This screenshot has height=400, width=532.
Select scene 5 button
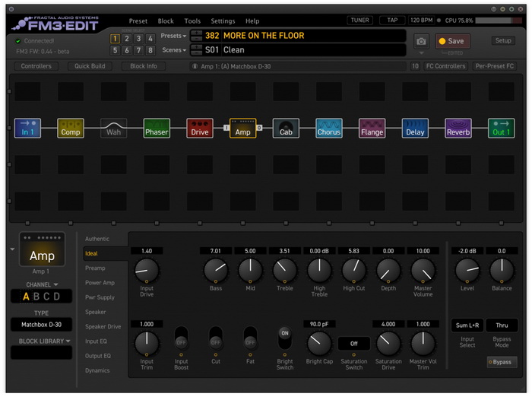[x=115, y=50]
